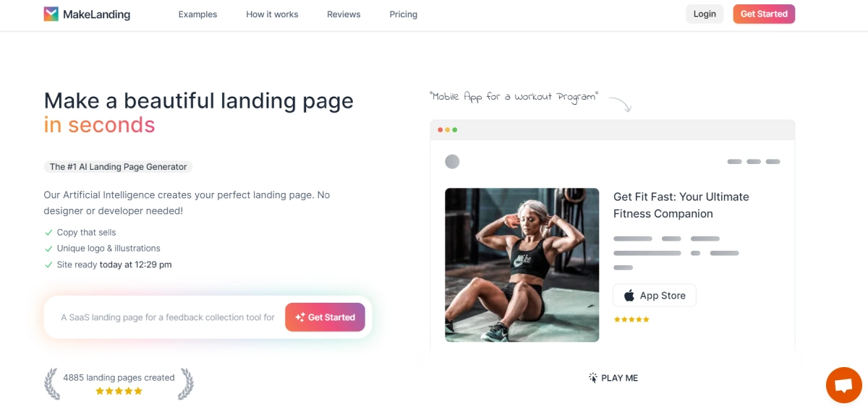Click the five-star rating under the App Store badge
Viewport: 868px width, 409px height.
point(631,319)
